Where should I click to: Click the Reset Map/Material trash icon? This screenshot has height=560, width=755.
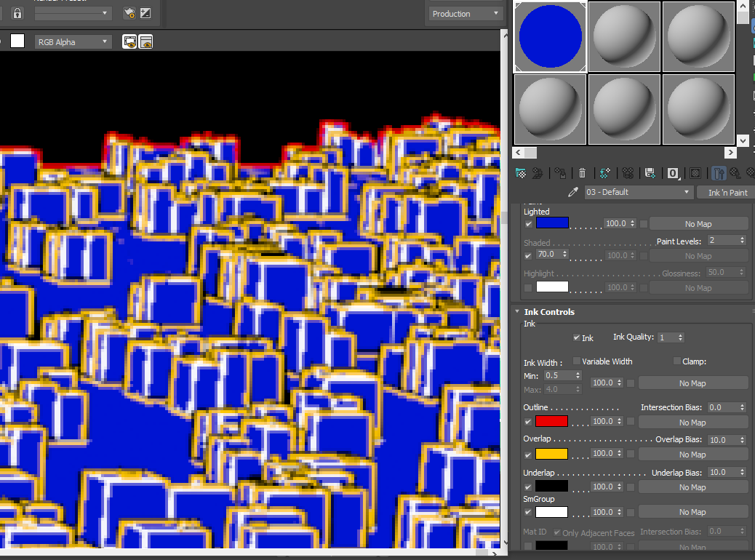coord(582,173)
